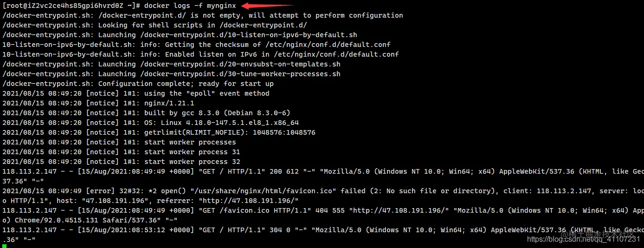Click the getrlimit(RLIMIT_NOFILE) log line
Image resolution: width=644 pixels, height=248 pixels.
coord(159,132)
